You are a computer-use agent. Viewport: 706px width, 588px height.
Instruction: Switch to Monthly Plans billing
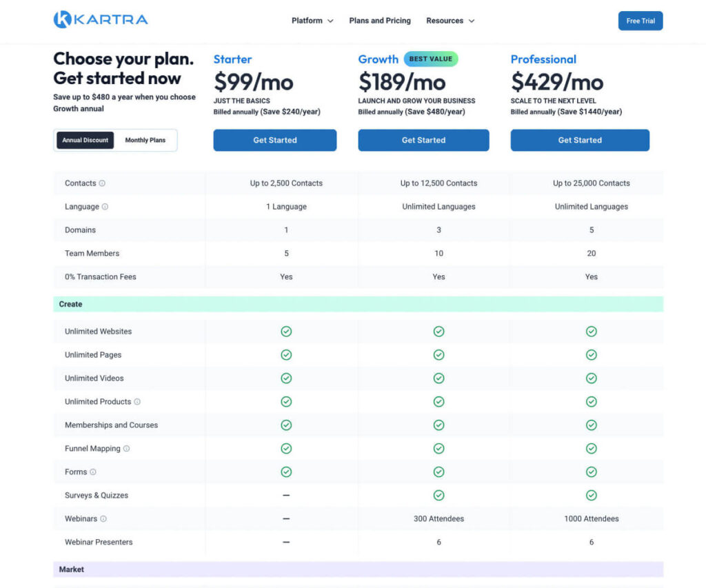click(x=145, y=139)
